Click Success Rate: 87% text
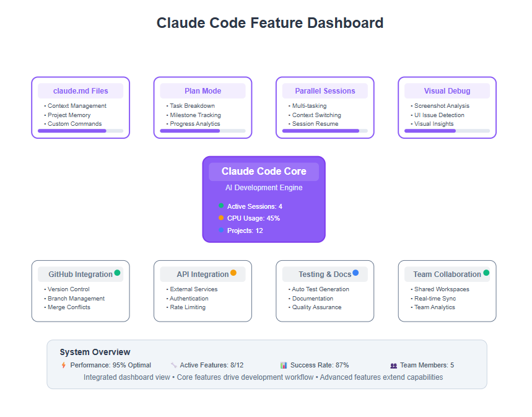Viewport: 532px width, 417px height. [320, 366]
